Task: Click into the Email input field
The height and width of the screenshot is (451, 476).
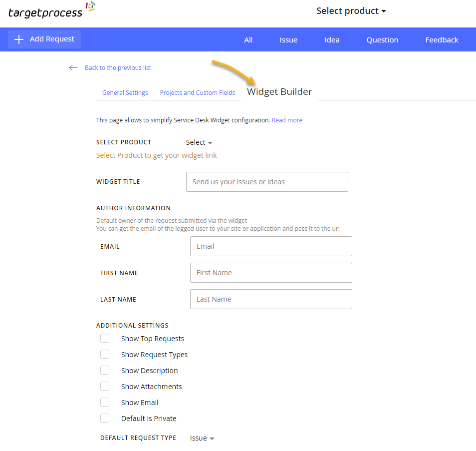Action: 271,246
